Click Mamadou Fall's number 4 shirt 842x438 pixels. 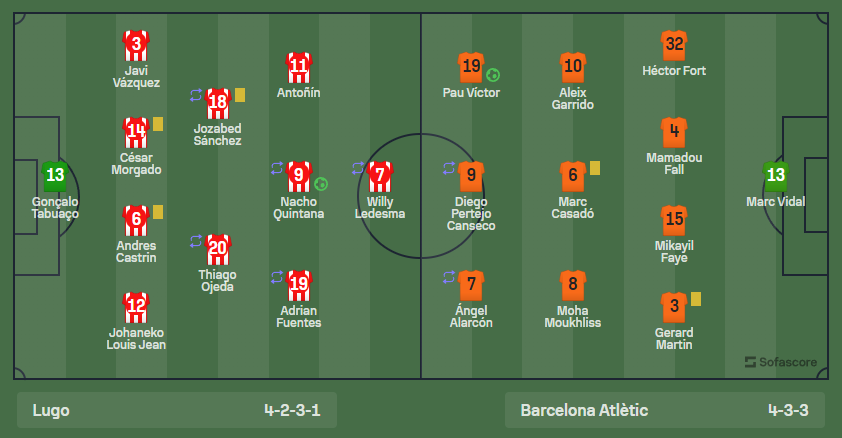click(x=674, y=132)
